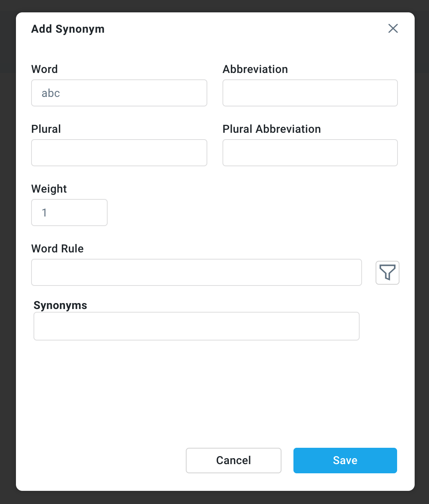Click inside the Synonyms input box
This screenshot has width=429, height=504.
coord(196,326)
